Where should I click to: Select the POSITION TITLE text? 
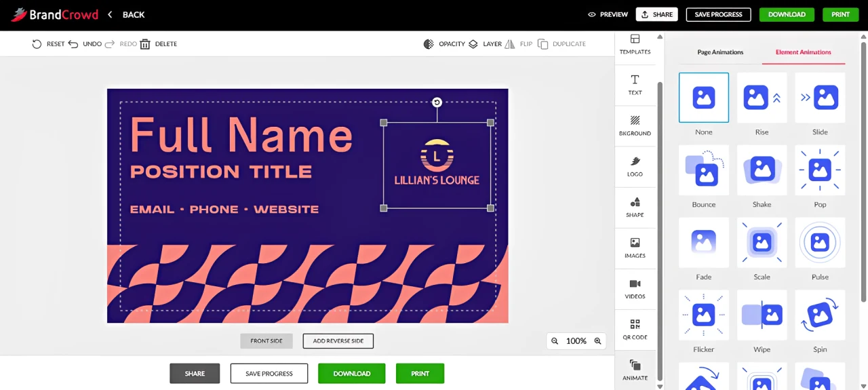(221, 172)
